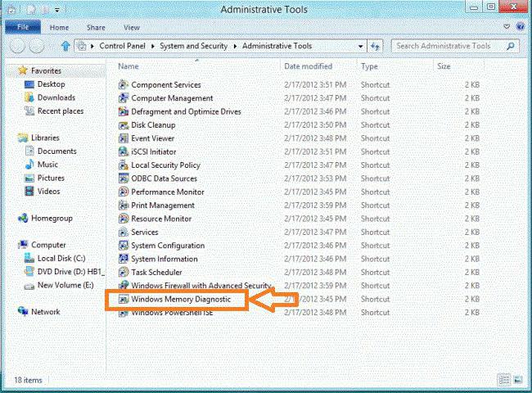Select the Services shortcut icon
This screenshot has width=532, height=393.
[x=124, y=232]
